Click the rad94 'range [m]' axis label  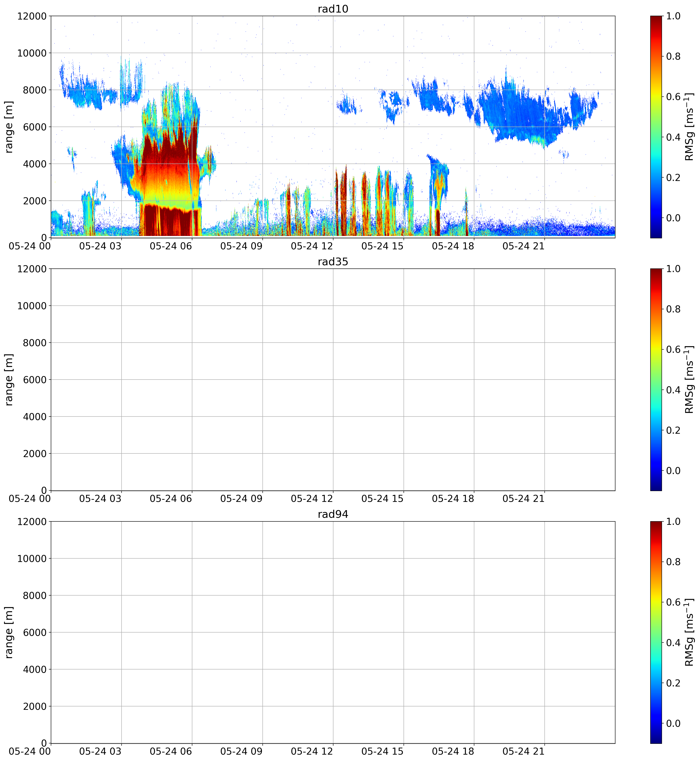(x=9, y=632)
